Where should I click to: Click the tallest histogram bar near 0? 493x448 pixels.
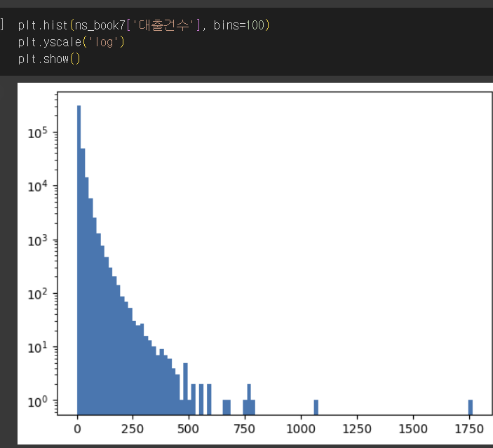click(x=79, y=260)
